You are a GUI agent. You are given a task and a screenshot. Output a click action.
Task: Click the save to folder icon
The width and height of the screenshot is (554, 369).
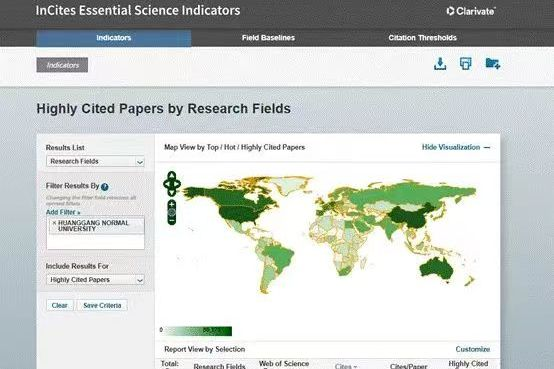click(x=493, y=64)
